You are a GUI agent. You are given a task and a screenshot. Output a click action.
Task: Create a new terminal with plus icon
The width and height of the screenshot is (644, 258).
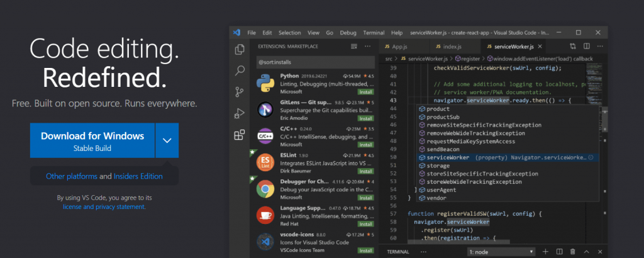coord(545,252)
